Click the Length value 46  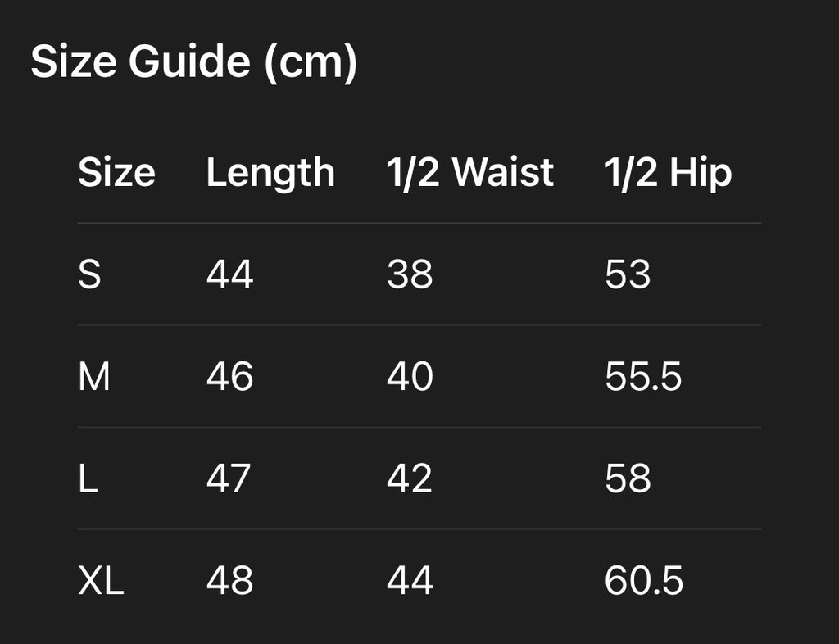point(230,377)
